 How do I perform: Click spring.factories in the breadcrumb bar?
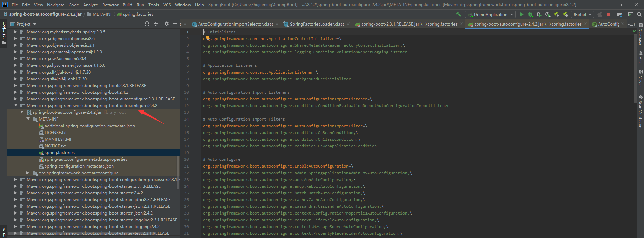(x=135, y=14)
